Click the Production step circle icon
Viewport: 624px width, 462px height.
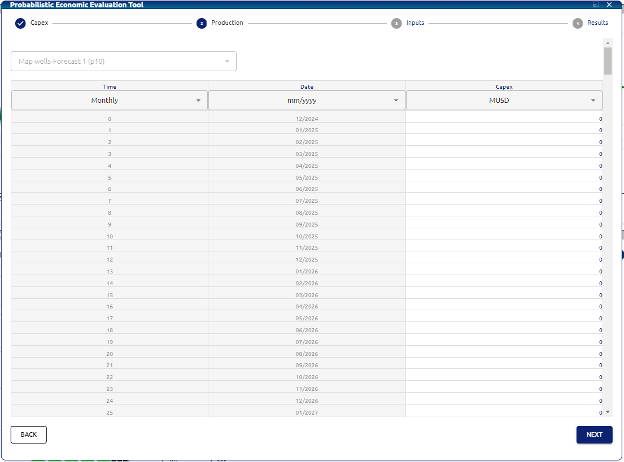(x=202, y=22)
